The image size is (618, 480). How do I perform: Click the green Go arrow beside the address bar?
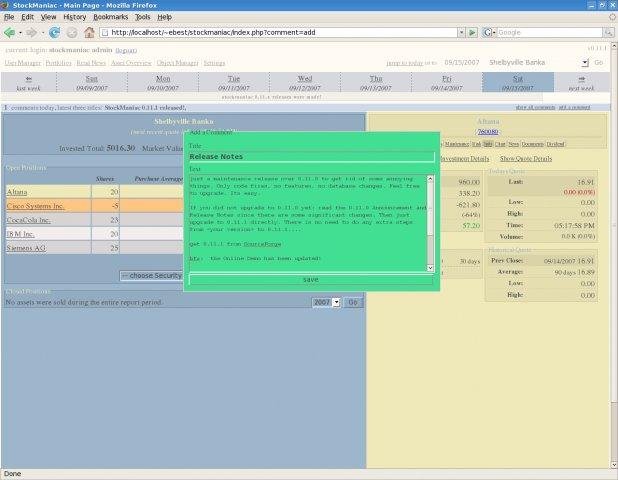click(x=473, y=33)
